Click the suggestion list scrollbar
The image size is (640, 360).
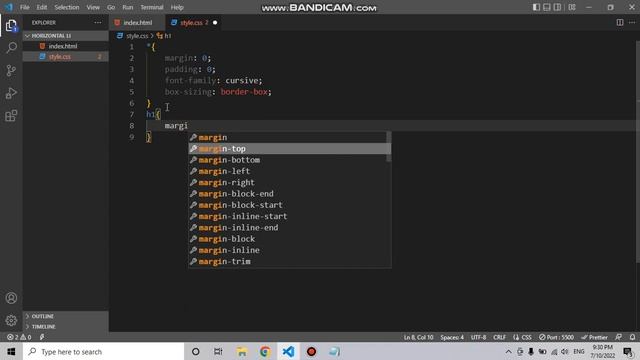coord(389,146)
